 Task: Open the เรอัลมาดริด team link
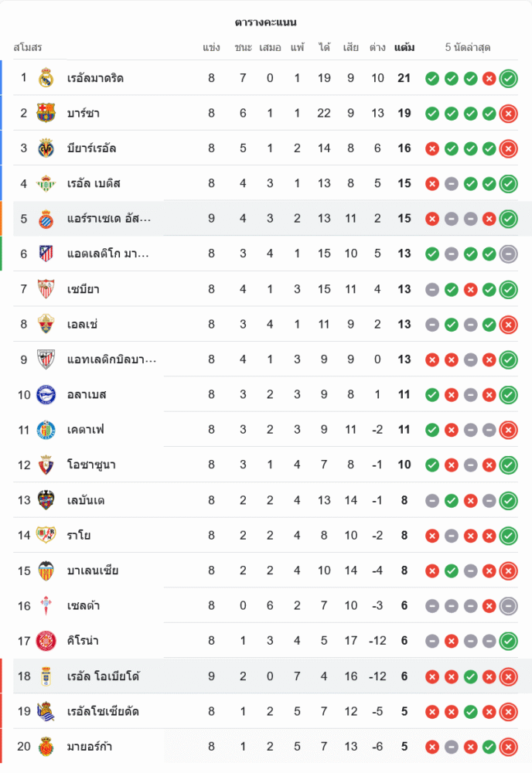[x=96, y=78]
